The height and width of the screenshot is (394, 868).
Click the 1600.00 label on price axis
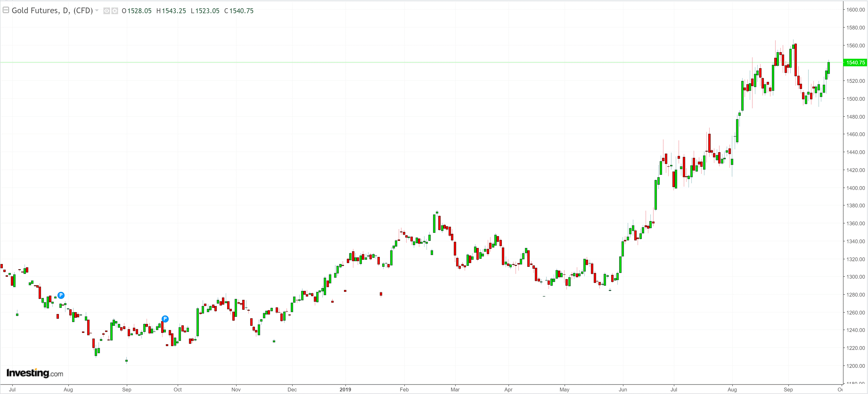[x=856, y=10]
